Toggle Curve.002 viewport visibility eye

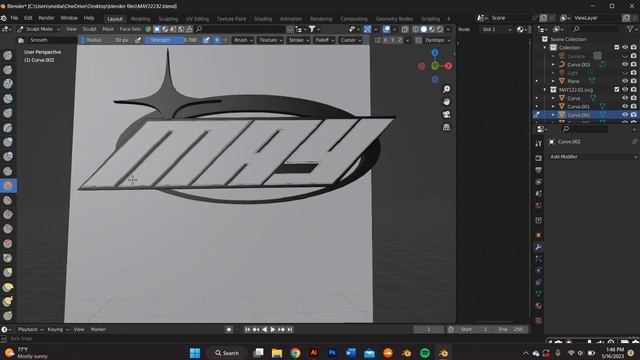(x=625, y=115)
